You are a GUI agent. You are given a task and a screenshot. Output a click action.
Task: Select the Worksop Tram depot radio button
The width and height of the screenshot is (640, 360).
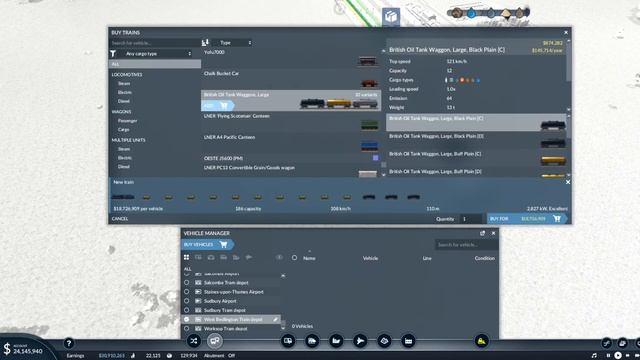tap(187, 328)
